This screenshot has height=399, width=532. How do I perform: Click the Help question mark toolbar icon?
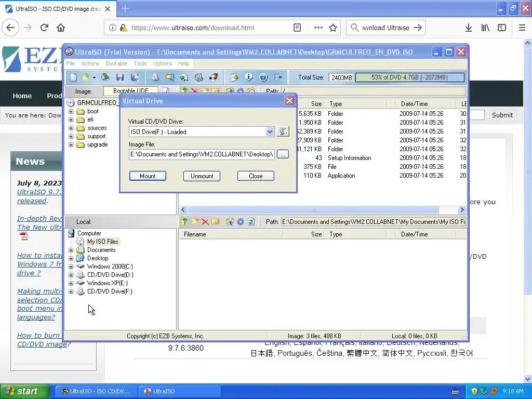tap(263, 77)
